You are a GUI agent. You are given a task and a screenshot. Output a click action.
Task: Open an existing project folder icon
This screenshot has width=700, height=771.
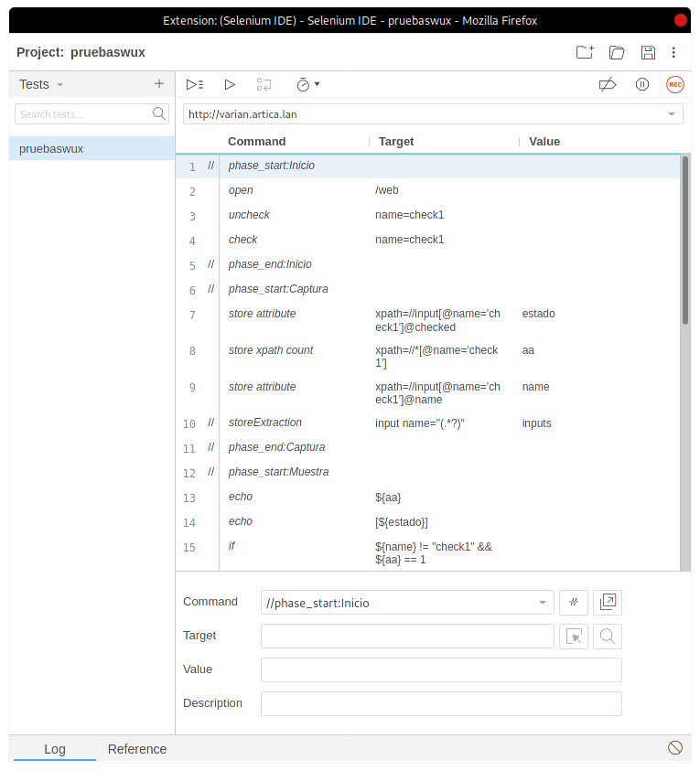[617, 52]
